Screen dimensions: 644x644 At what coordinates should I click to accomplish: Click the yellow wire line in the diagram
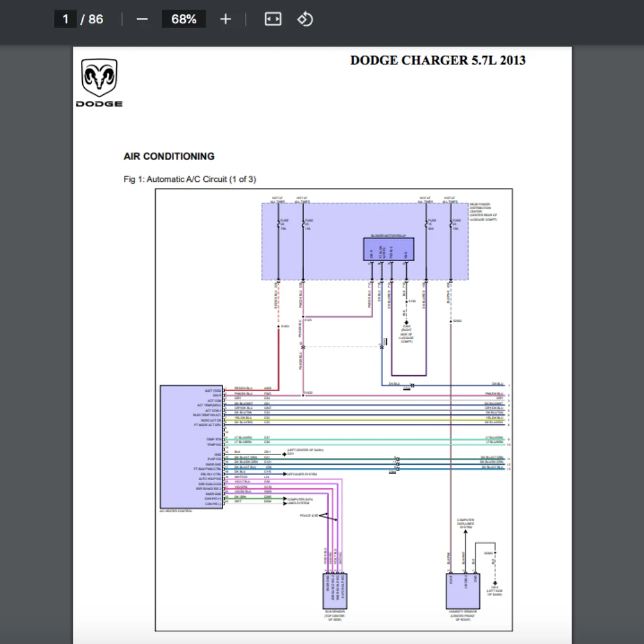[x=370, y=419]
